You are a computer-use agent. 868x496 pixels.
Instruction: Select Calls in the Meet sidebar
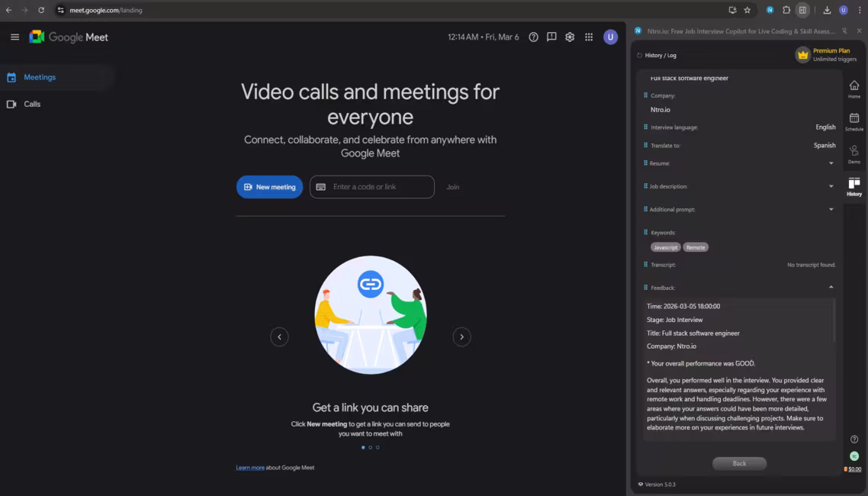(56, 104)
